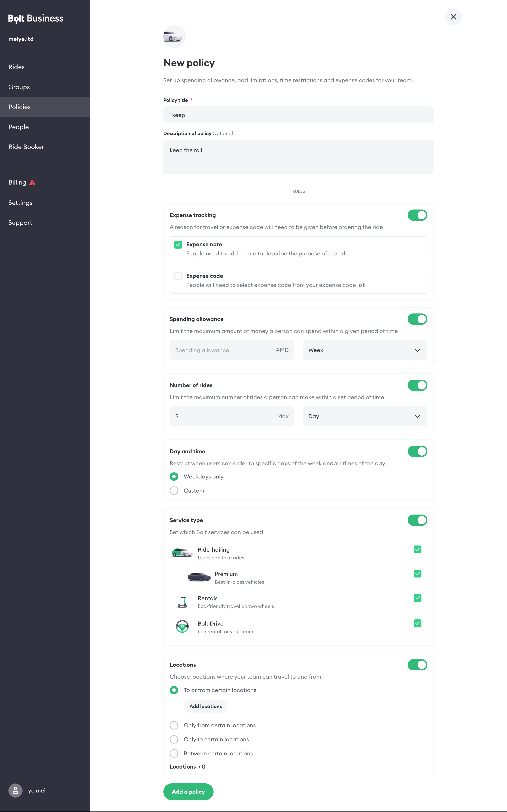Click the Bolt Business logo

(36, 18)
